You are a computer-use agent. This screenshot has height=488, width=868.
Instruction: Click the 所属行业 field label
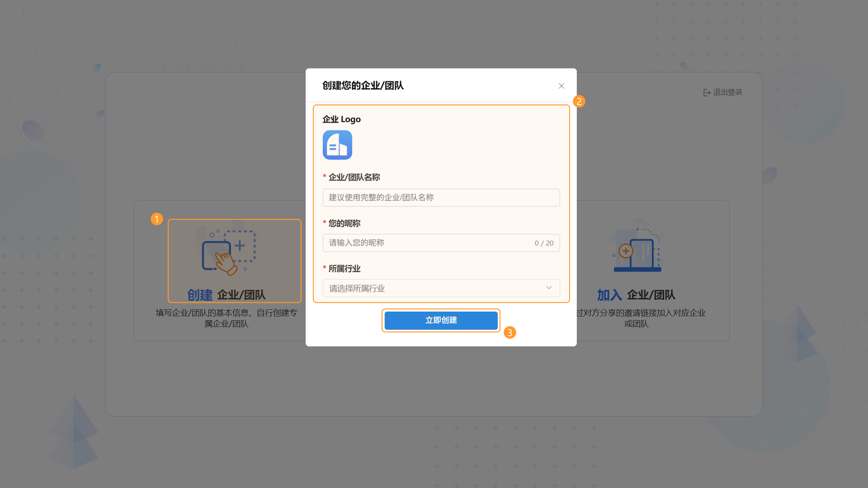tap(344, 269)
